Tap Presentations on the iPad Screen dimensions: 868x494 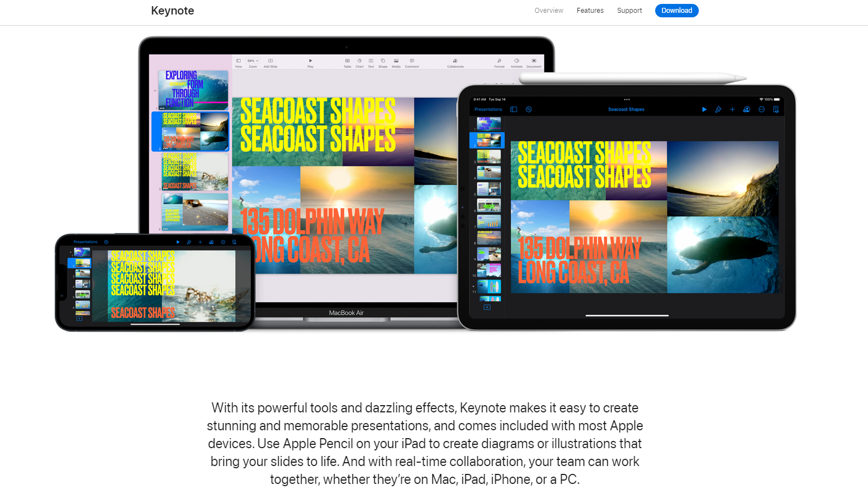(x=488, y=110)
